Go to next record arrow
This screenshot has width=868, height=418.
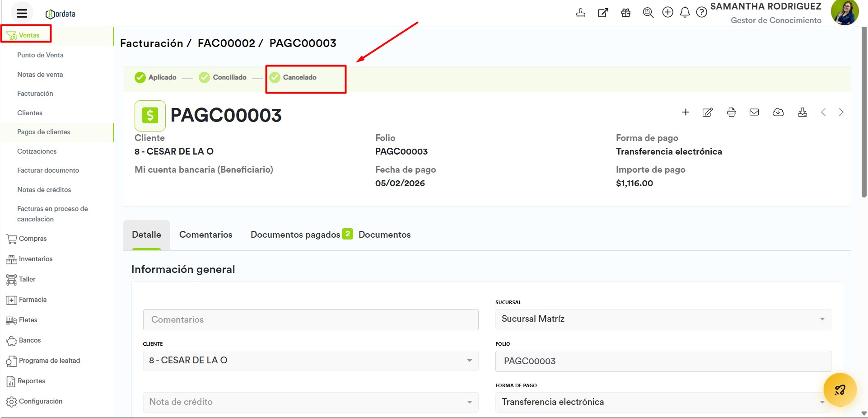point(841,112)
